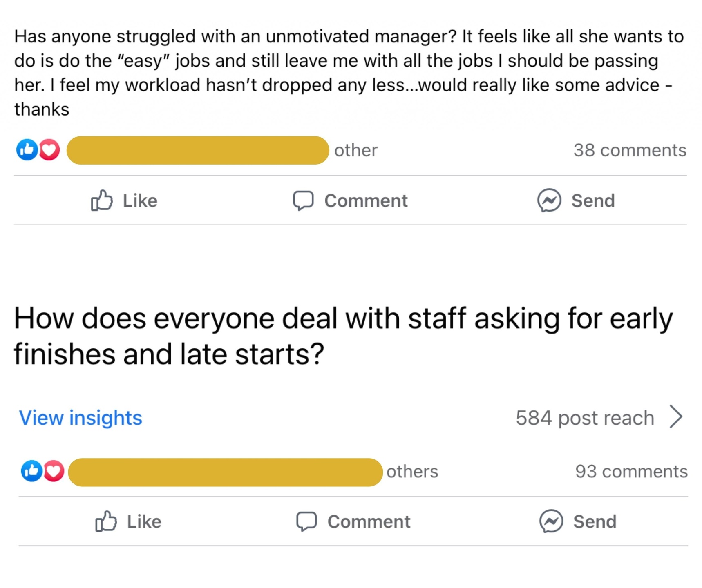This screenshot has height=588, width=702.
Task: Click the thumbs-up icon on the early finishes post
Action: pos(105,521)
